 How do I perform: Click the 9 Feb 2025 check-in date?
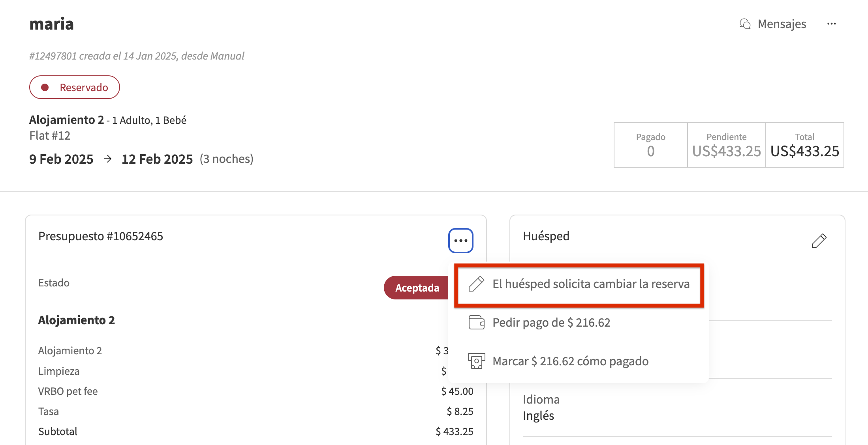point(61,159)
